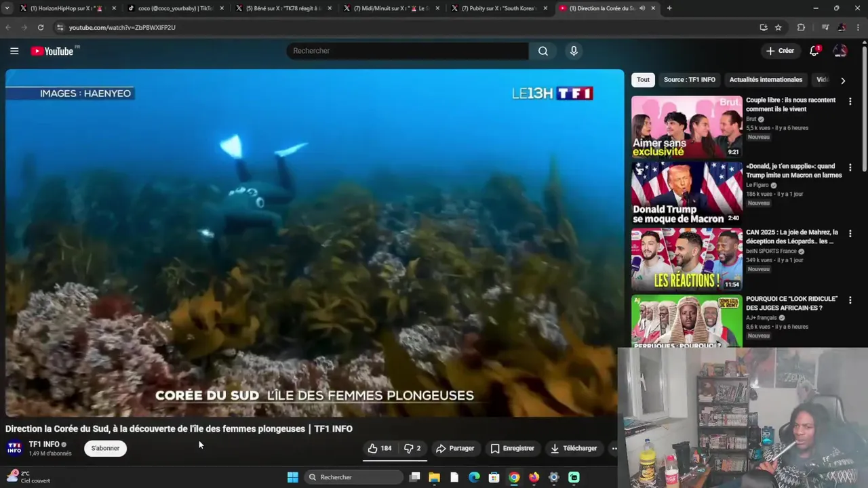This screenshot has height=488, width=868.
Task: Click in the YouTube Rechercher search field
Action: coord(407,51)
